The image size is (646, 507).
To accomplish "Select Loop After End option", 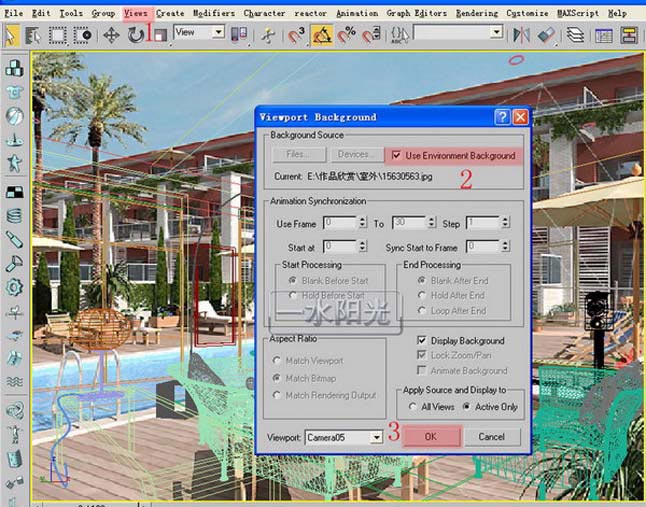I will tap(421, 311).
